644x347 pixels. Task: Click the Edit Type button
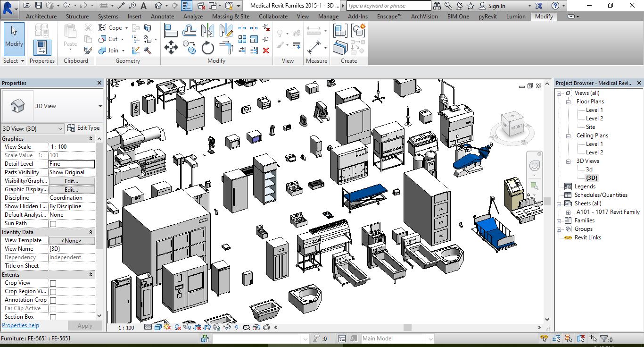(83, 128)
